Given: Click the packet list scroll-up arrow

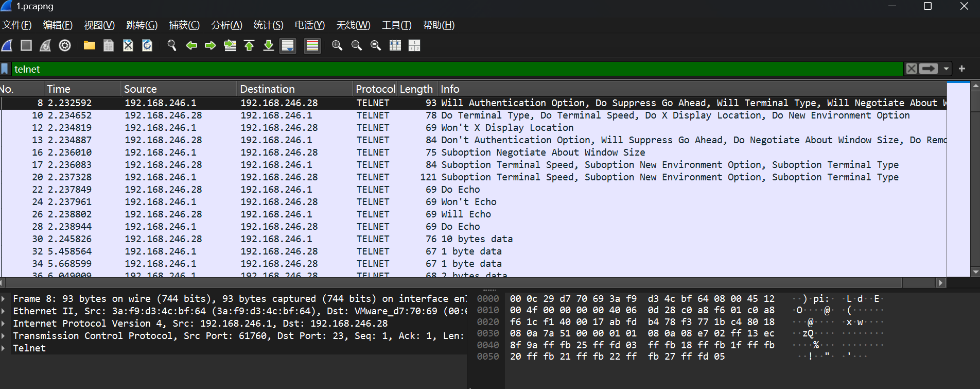Looking at the screenshot, I should tap(975, 87).
